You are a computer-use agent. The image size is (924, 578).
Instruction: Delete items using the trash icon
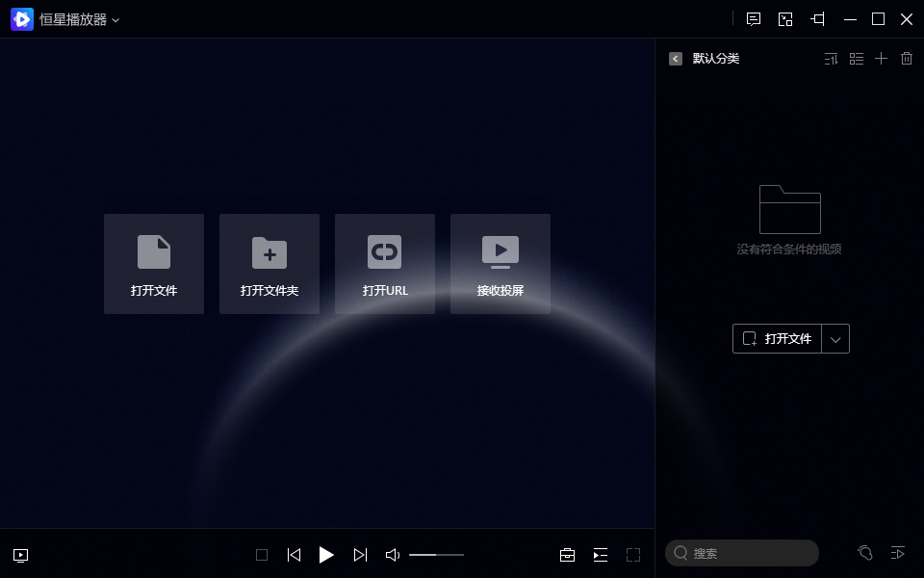(906, 59)
